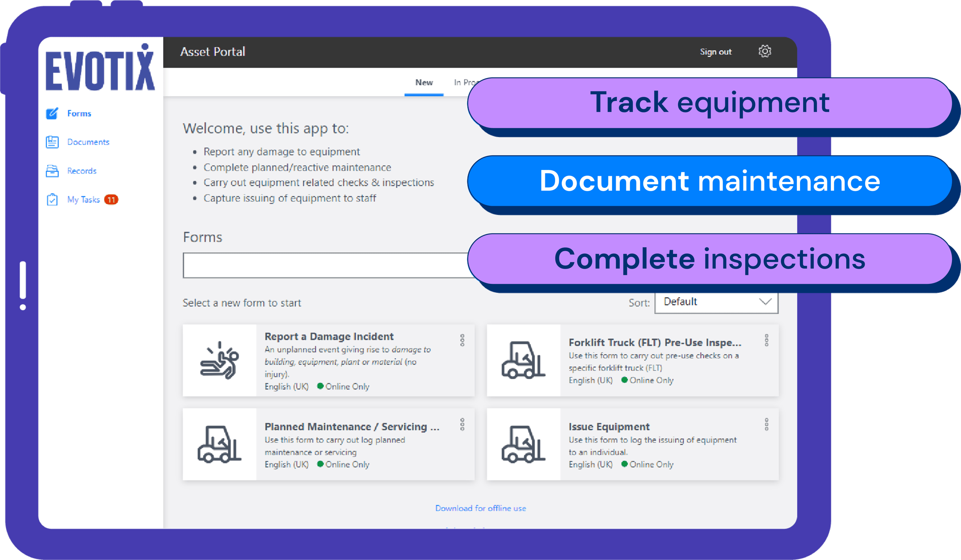The width and height of the screenshot is (961, 560).
Task: Select the Forms icon in the sidebar
Action: 52,113
